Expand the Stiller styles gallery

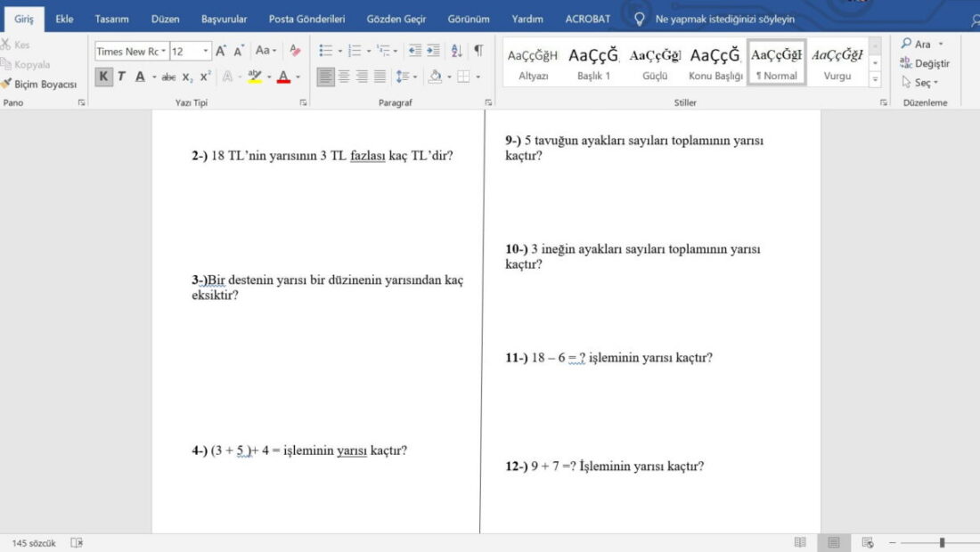[875, 79]
